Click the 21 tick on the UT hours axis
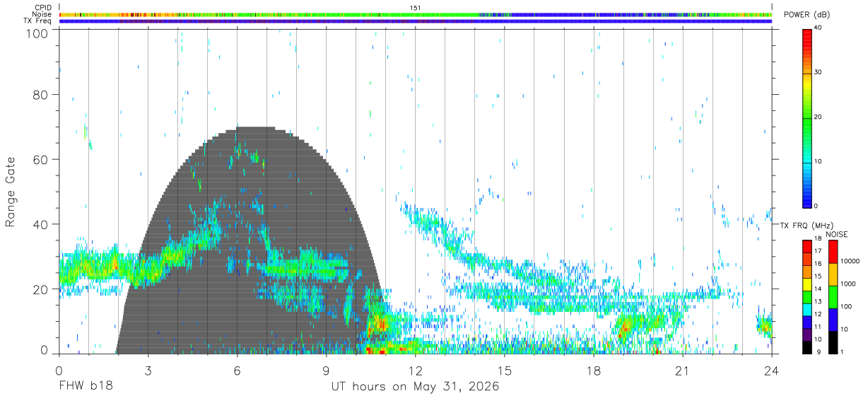Viewport: 868px width, 401px height. tap(683, 370)
